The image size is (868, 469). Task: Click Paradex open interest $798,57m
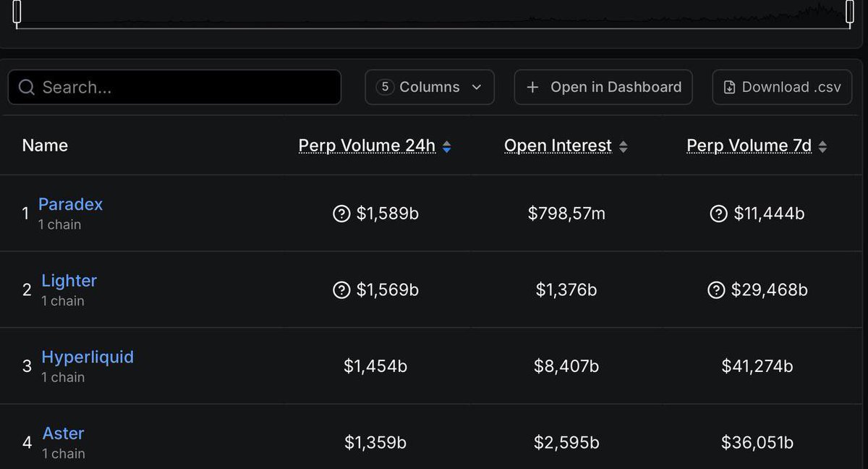566,214
